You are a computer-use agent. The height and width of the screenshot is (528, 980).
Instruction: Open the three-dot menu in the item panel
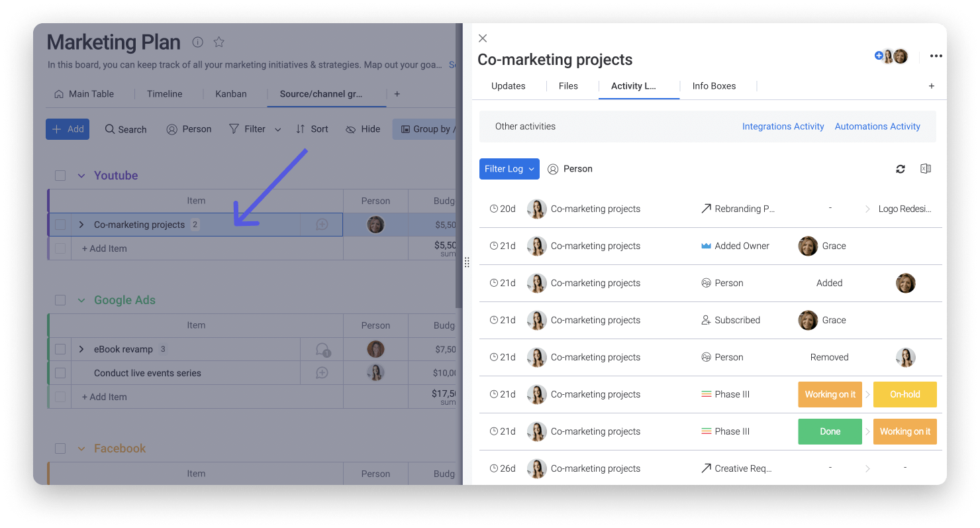936,56
